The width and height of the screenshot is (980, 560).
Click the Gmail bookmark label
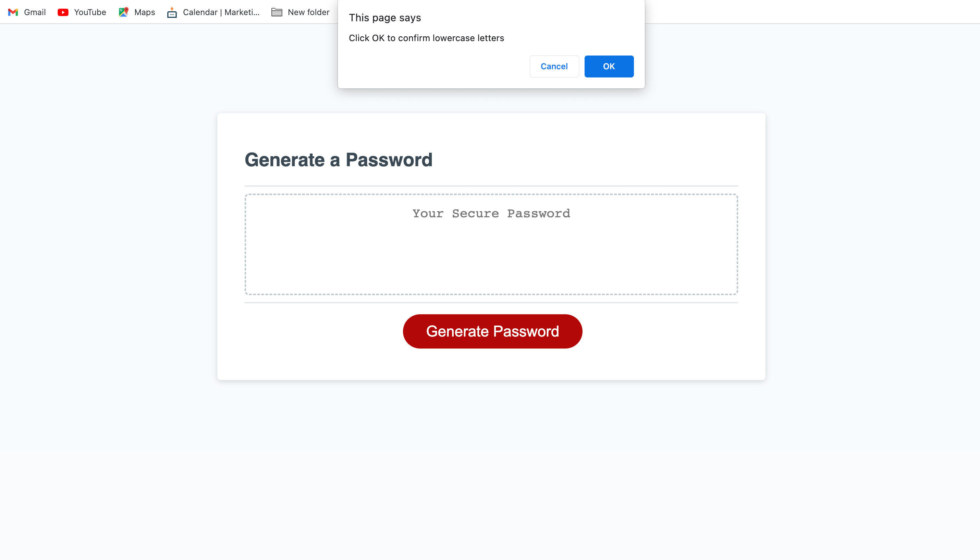[35, 12]
